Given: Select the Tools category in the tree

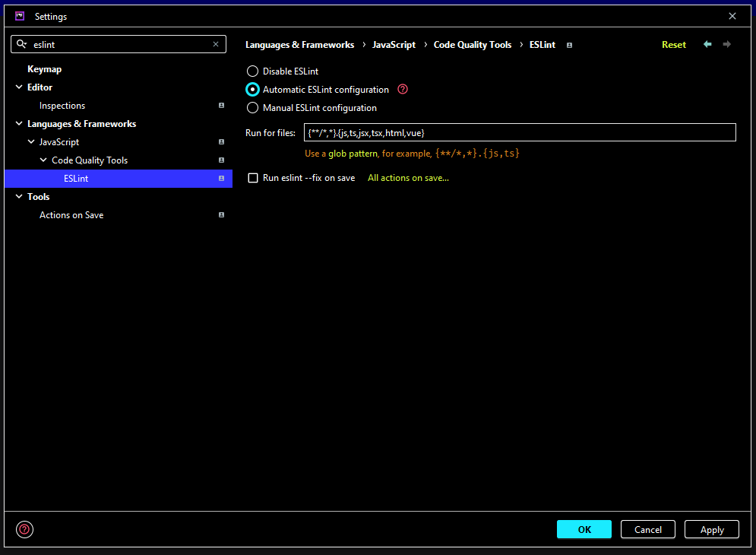Looking at the screenshot, I should pyautogui.click(x=38, y=197).
